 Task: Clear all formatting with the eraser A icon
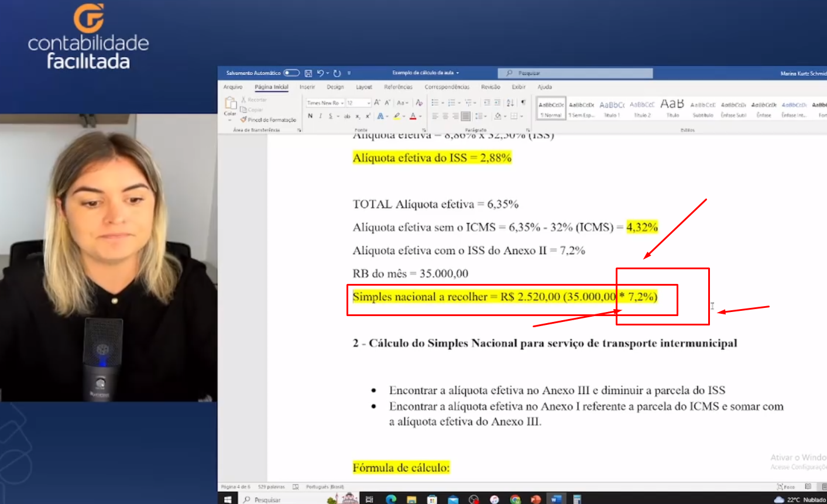[419, 103]
